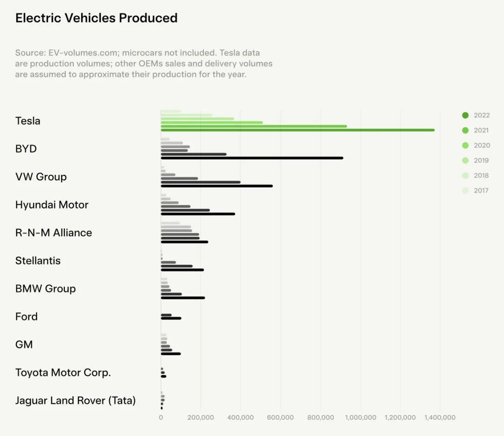Click the "400,000" x-axis tick label

tap(240, 417)
